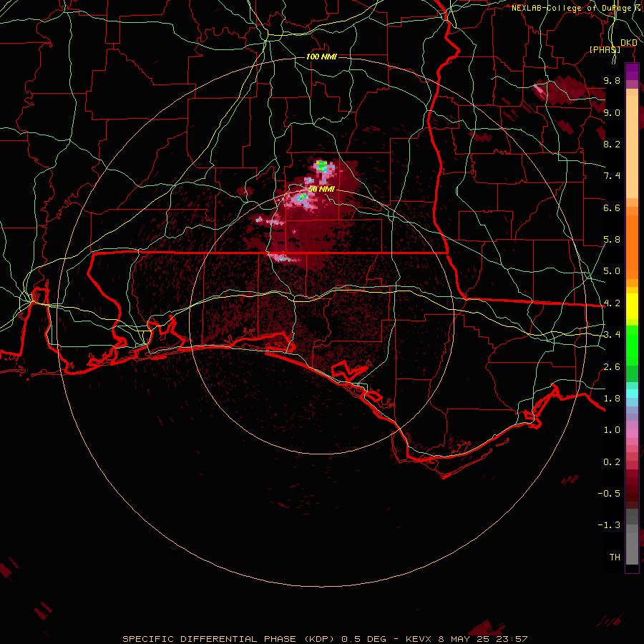644x644 pixels.
Task: Click the cyan band in color bar
Action: [632, 394]
